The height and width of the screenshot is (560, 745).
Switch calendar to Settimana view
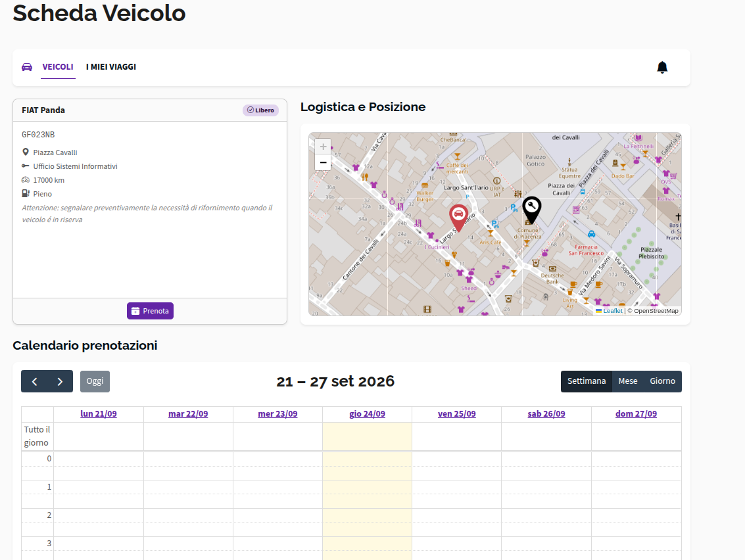click(587, 381)
